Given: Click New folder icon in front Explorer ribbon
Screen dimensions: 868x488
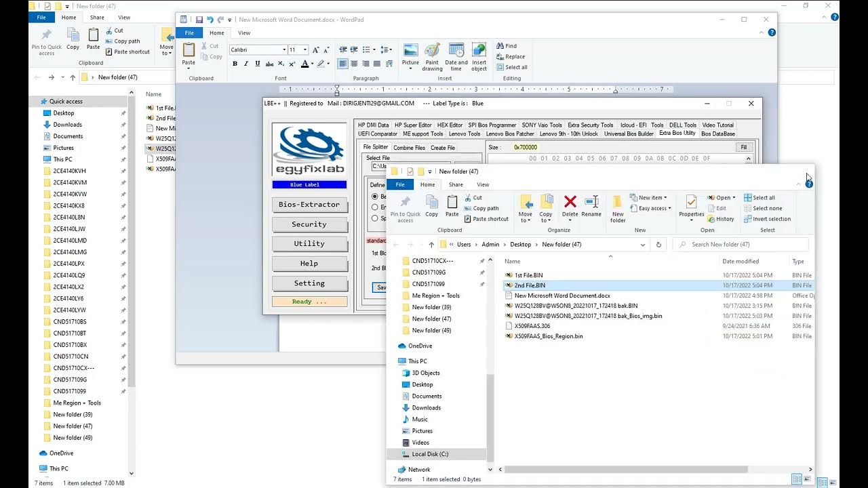Looking at the screenshot, I should (x=618, y=209).
